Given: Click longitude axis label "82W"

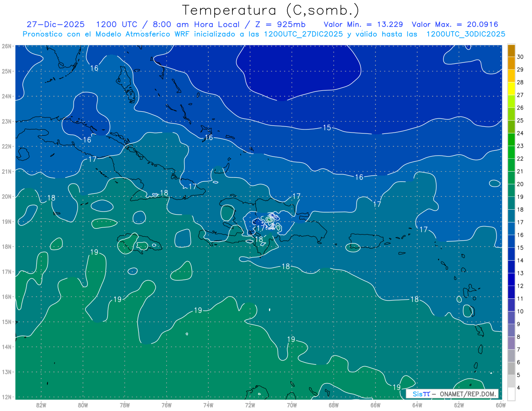Looking at the screenshot, I should coord(41,405).
